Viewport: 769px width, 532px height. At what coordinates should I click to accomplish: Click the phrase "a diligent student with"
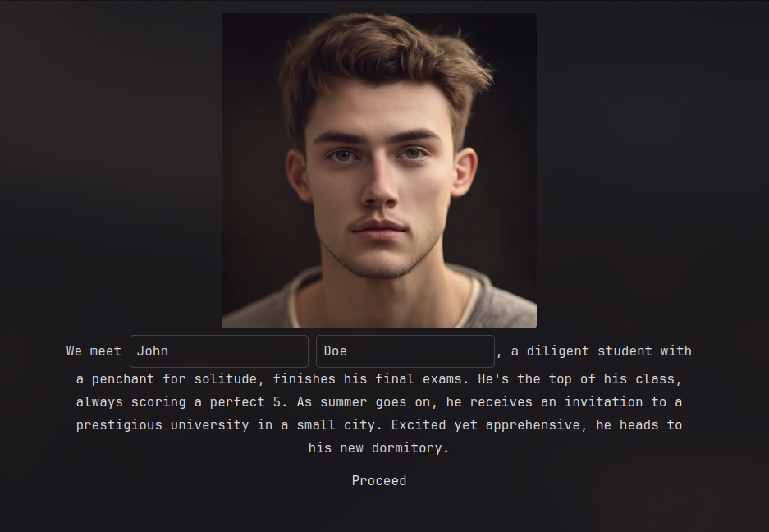602,351
